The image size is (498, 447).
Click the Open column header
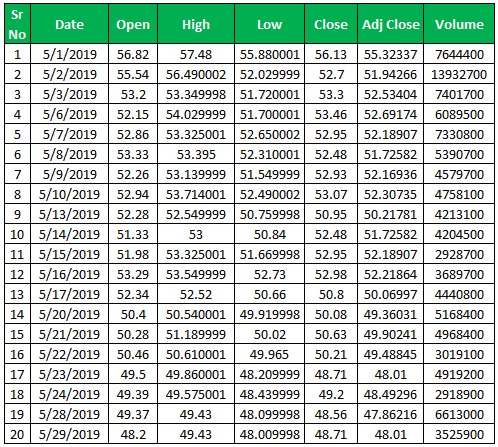point(133,24)
